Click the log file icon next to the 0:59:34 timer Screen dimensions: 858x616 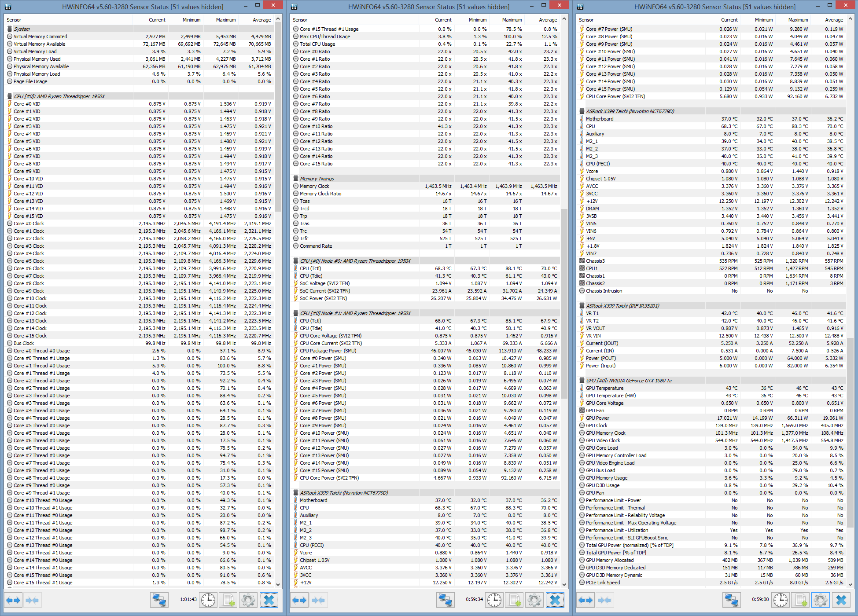514,600
